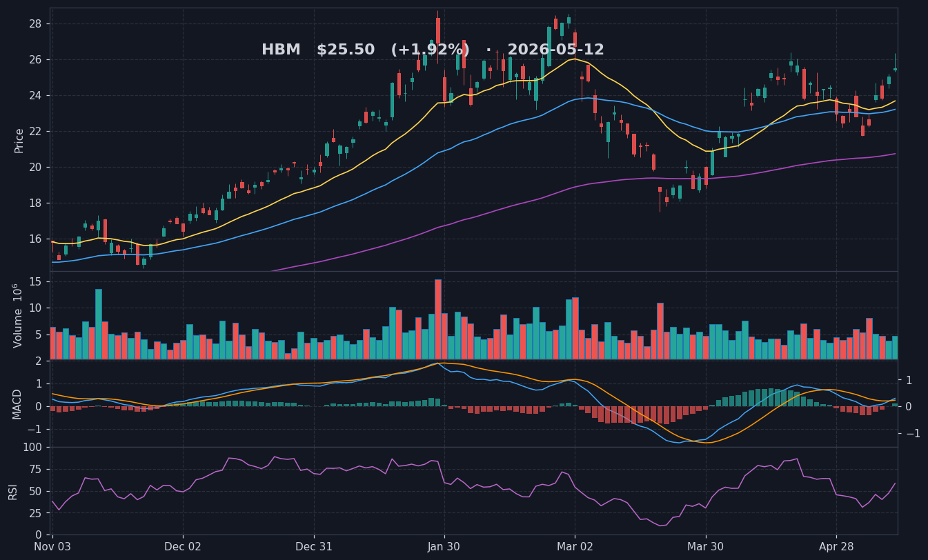This screenshot has width=928, height=560.
Task: Click the Price axis label
Action: (19, 140)
